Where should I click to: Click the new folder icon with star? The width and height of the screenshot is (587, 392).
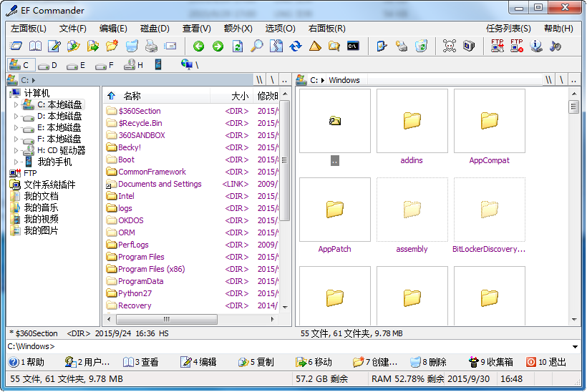112,46
